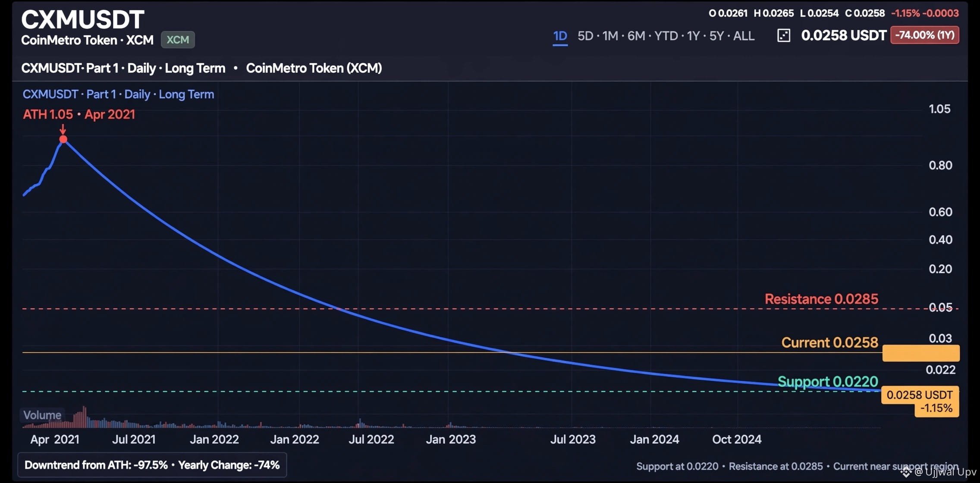Click the 0.60 price axis label
Screen dimensions: 980x483
(940, 212)
